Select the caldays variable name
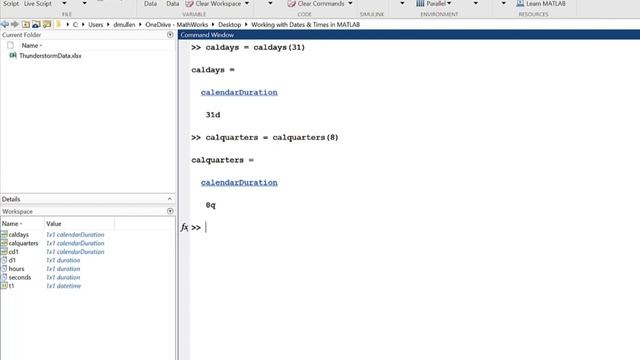 pyautogui.click(x=19, y=235)
